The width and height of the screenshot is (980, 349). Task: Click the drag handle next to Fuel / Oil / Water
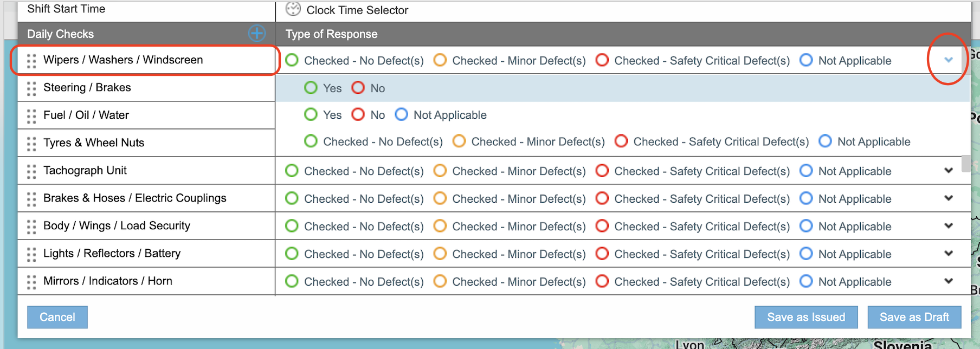(x=31, y=115)
